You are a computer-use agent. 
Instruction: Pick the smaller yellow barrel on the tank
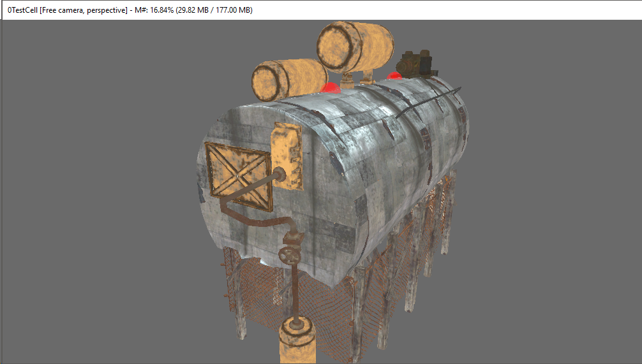[x=288, y=80]
